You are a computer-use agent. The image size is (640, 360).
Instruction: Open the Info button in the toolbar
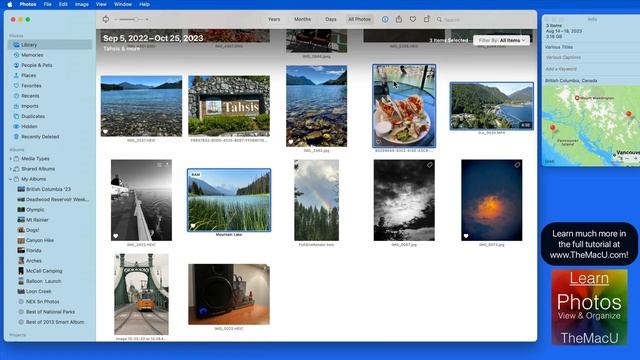tap(385, 19)
